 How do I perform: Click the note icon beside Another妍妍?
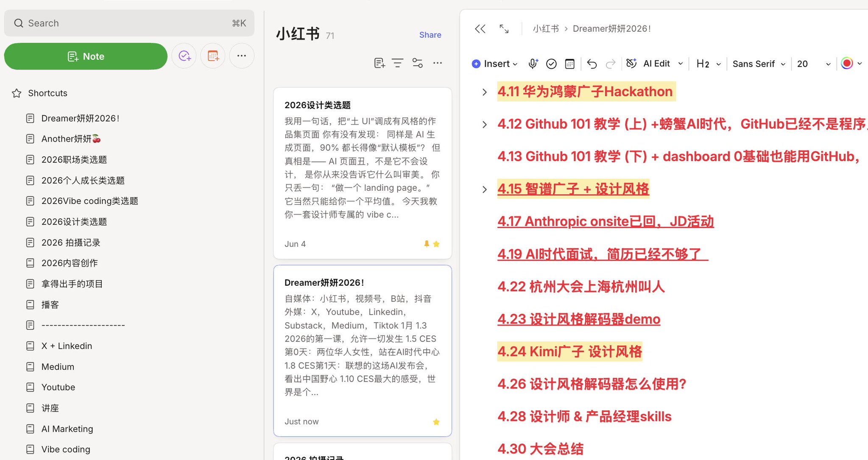(x=30, y=139)
